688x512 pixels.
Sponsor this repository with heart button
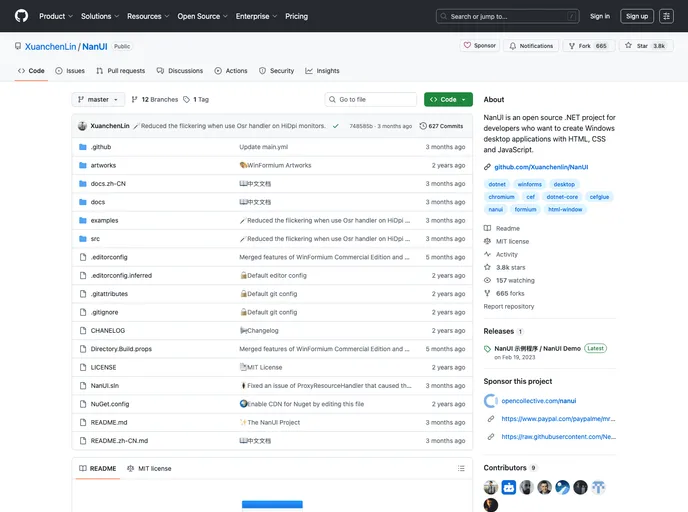click(480, 46)
